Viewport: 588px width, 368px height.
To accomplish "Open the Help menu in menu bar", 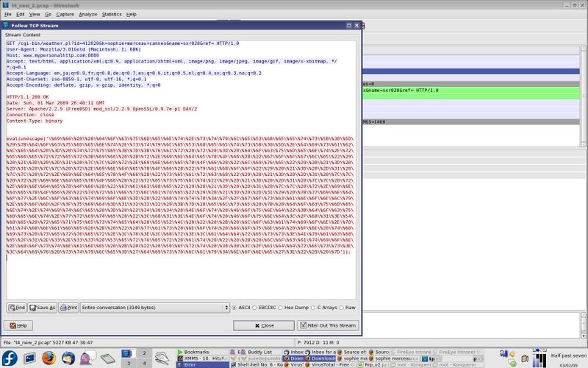I will [x=132, y=14].
